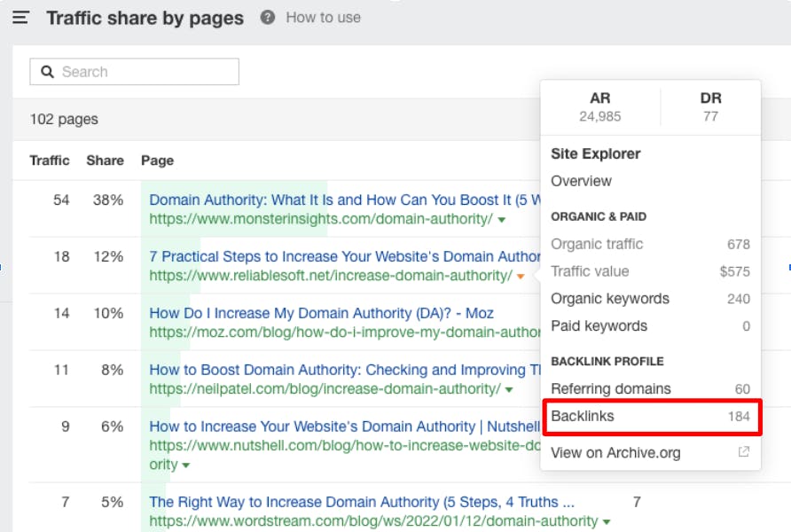Click traffic value 14 for Moz row
This screenshot has width=791, height=532.
(61, 313)
